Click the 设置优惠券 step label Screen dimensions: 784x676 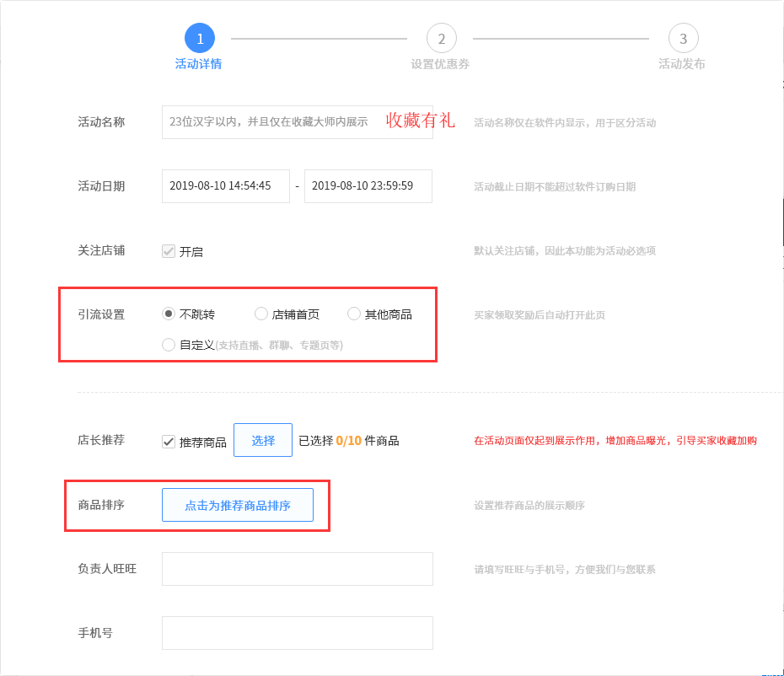(441, 64)
